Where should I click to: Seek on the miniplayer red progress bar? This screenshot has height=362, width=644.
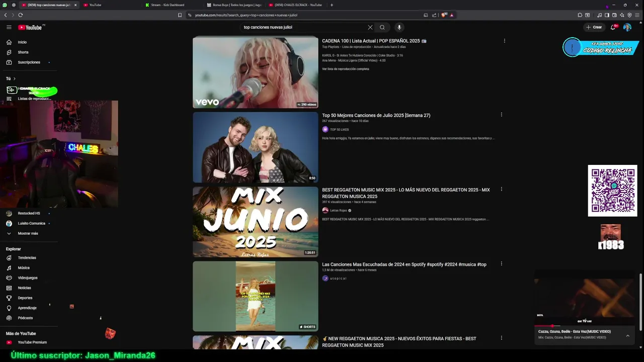[585, 326]
